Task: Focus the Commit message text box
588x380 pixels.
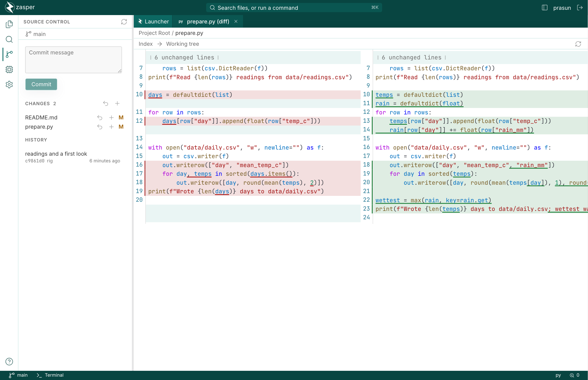Action: pos(73,60)
